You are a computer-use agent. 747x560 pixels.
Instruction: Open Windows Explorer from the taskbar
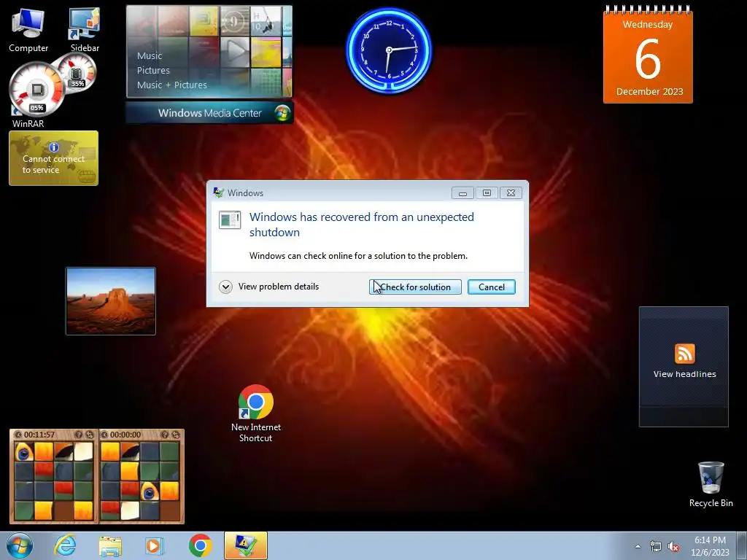(x=110, y=545)
